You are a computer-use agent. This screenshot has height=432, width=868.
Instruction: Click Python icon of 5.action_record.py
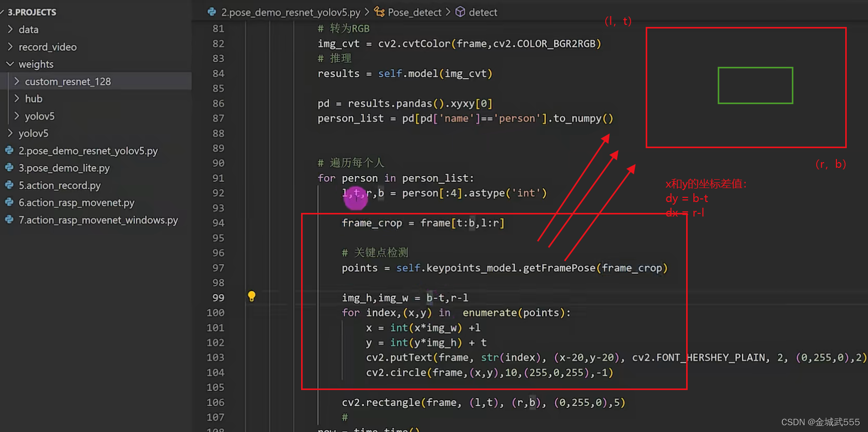click(9, 185)
